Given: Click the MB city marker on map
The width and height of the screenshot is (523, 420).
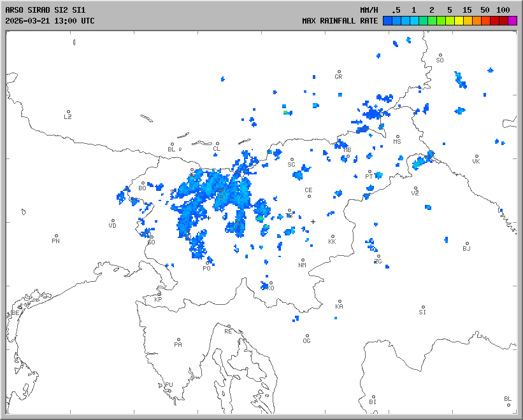Looking at the screenshot, I should click(348, 156).
